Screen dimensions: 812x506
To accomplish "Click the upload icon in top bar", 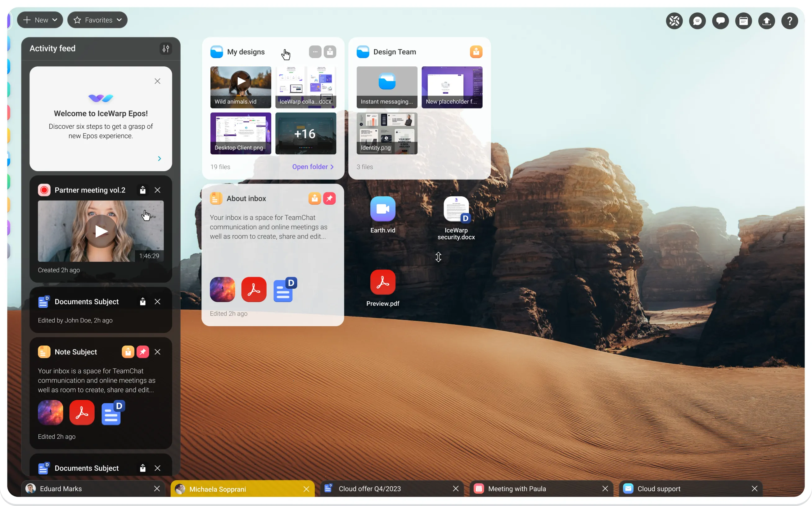I will (766, 21).
